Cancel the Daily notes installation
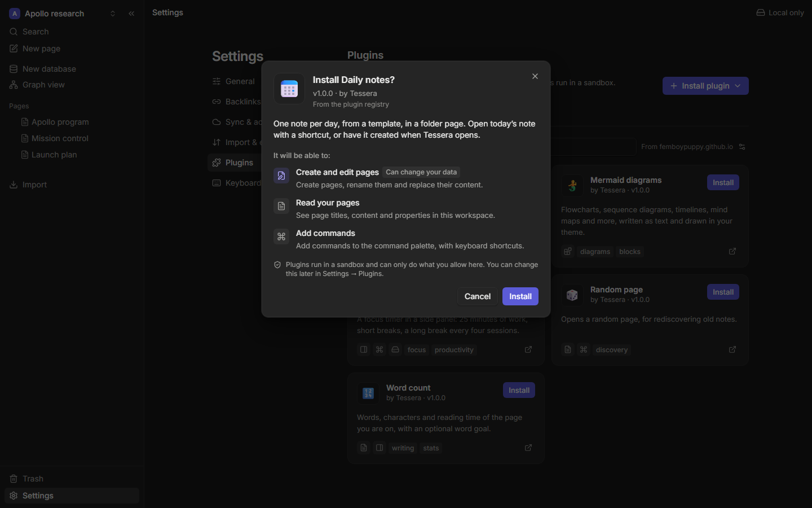The height and width of the screenshot is (508, 812). [x=478, y=296]
